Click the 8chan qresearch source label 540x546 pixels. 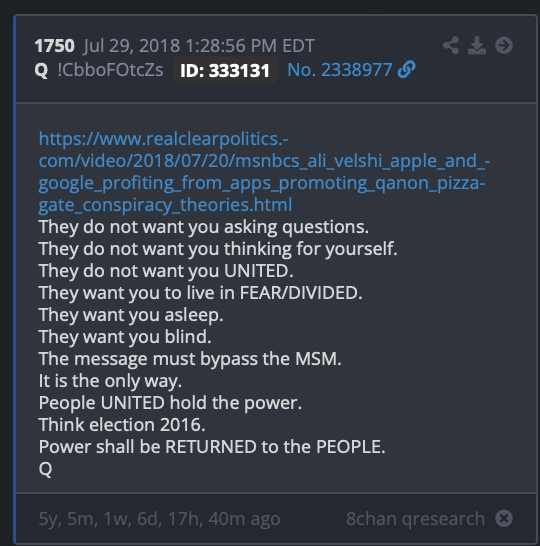pyautogui.click(x=415, y=518)
